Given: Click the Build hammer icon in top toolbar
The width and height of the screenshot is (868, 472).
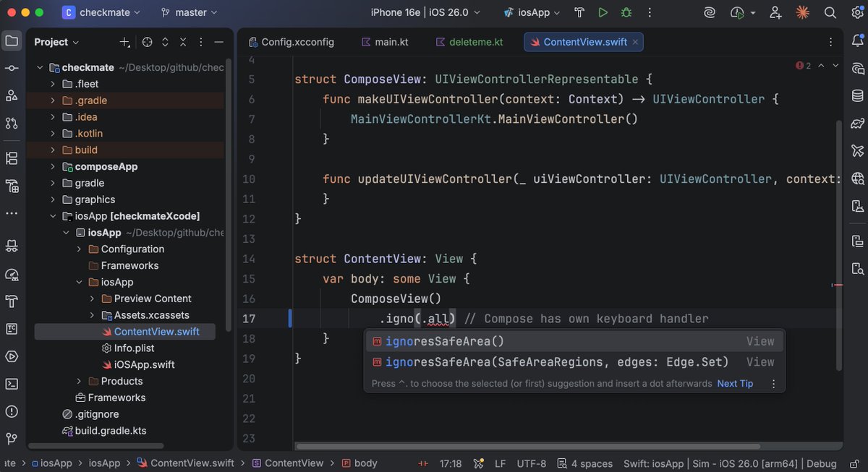Looking at the screenshot, I should (579, 12).
